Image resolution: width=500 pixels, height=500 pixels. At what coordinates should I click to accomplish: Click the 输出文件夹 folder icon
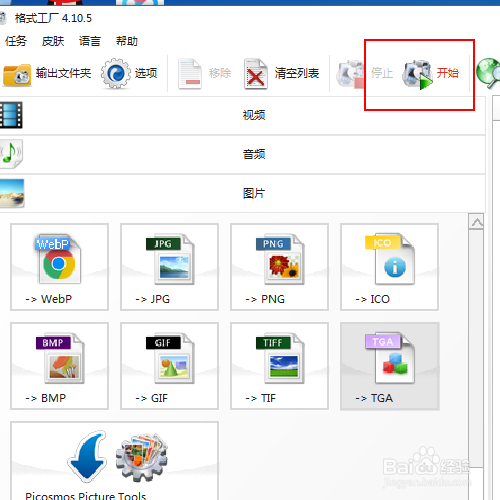17,74
